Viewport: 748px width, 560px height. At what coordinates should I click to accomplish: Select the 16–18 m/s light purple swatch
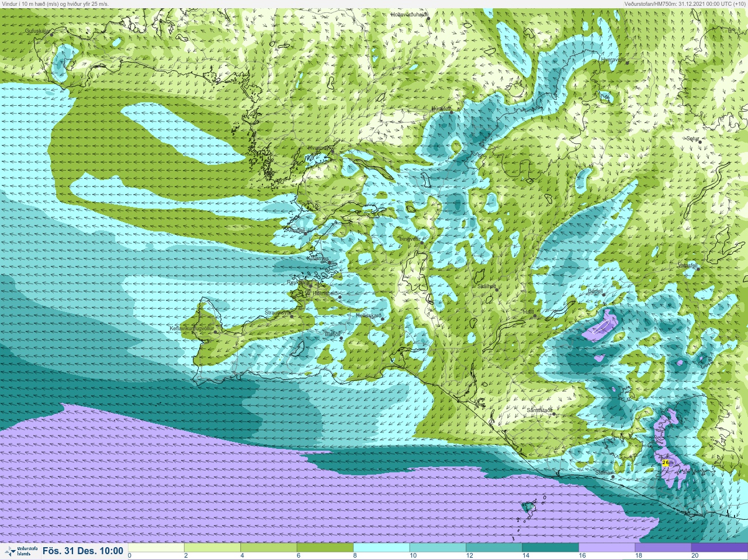click(607, 548)
